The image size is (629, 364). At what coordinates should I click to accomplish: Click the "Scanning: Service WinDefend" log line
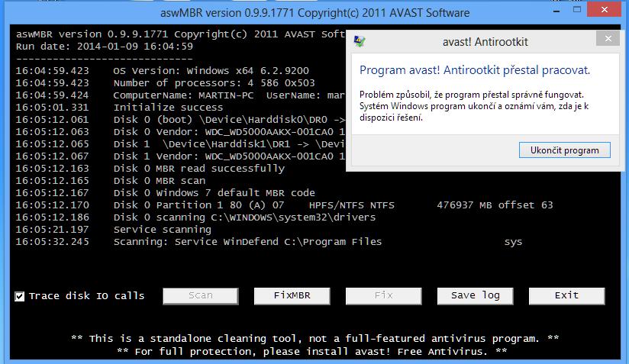click(x=269, y=242)
